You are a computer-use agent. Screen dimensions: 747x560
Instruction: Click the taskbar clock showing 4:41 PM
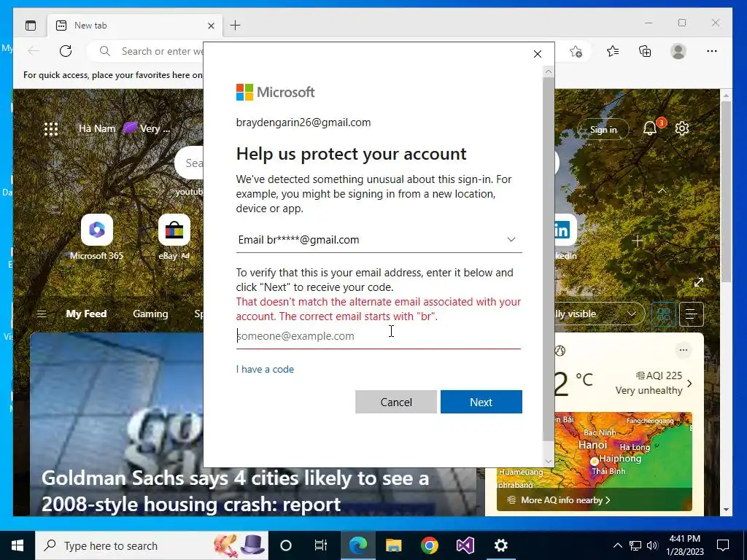click(684, 545)
